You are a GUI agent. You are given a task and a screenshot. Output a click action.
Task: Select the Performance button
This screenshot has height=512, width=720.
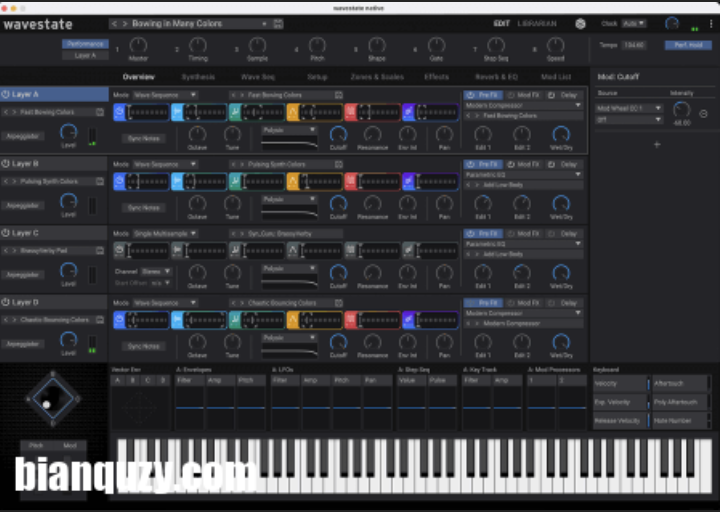point(85,44)
